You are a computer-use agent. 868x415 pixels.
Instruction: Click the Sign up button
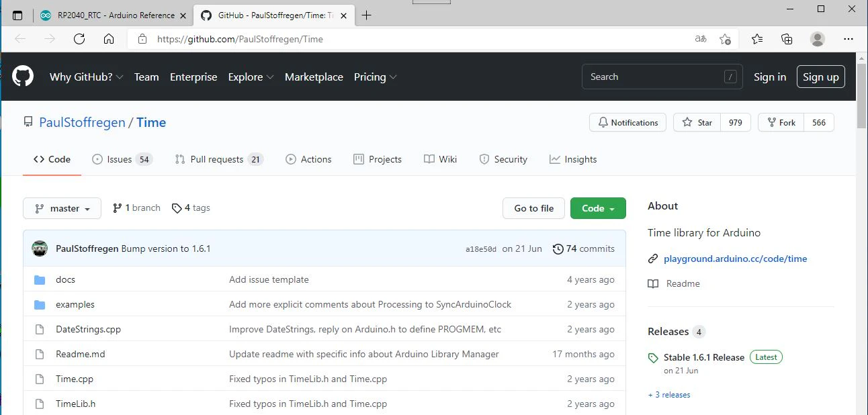pyautogui.click(x=821, y=77)
